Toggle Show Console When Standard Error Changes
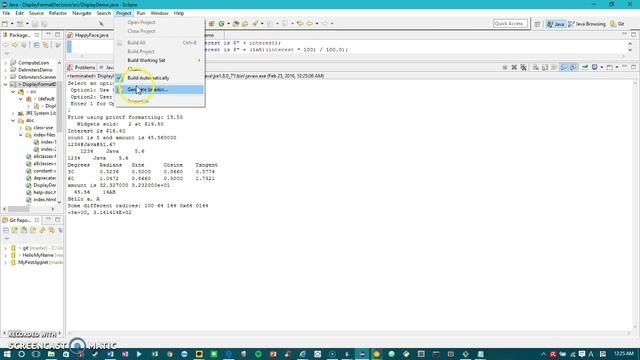Image resolution: width=640 pixels, height=360 pixels. tap(573, 67)
